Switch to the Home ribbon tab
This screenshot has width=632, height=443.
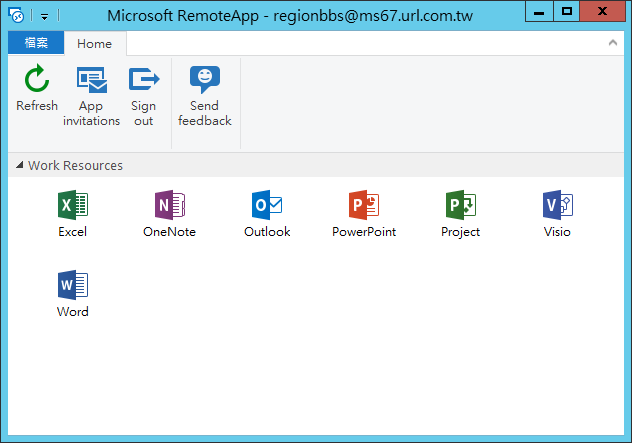point(95,43)
